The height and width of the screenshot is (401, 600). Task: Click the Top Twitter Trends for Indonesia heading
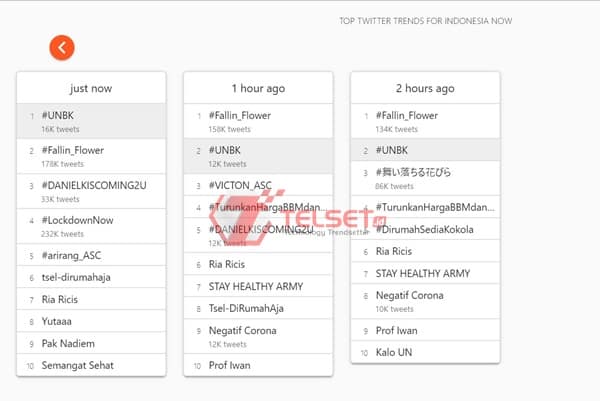425,20
